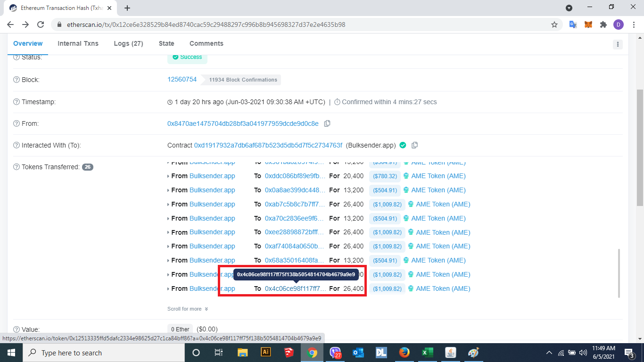Open Adobe Illustrator from the taskbar
This screenshot has height=362, width=644.
point(265,353)
